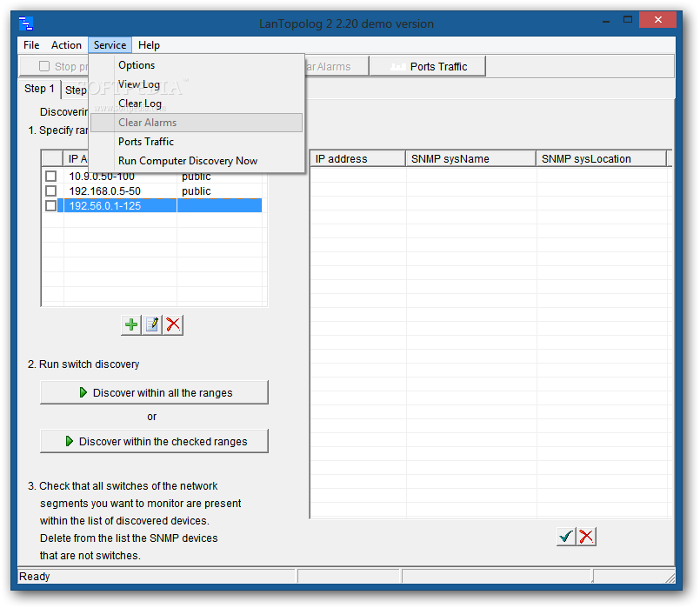The image size is (700, 608).
Task: Close the LanTopolog window
Action: coord(657,20)
